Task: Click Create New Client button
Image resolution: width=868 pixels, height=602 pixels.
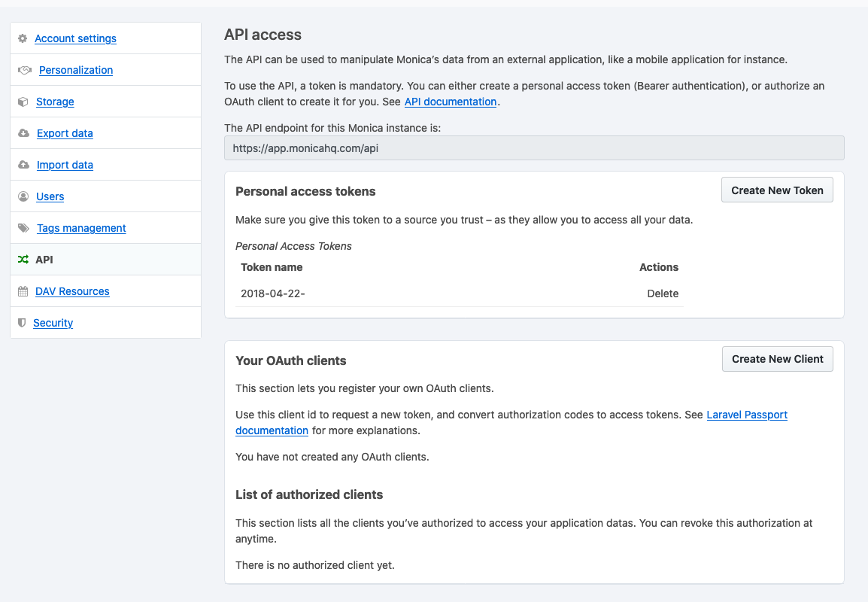Action: tap(777, 359)
